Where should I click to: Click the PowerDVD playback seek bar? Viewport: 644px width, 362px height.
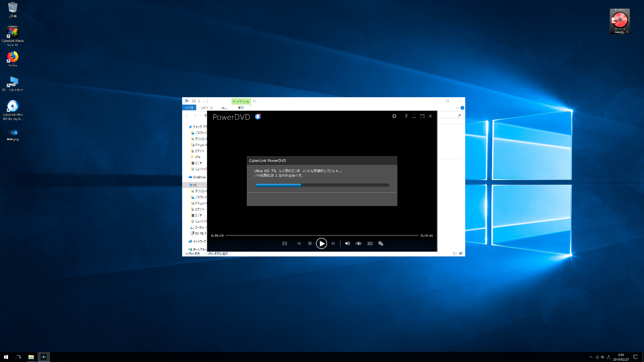click(x=322, y=236)
